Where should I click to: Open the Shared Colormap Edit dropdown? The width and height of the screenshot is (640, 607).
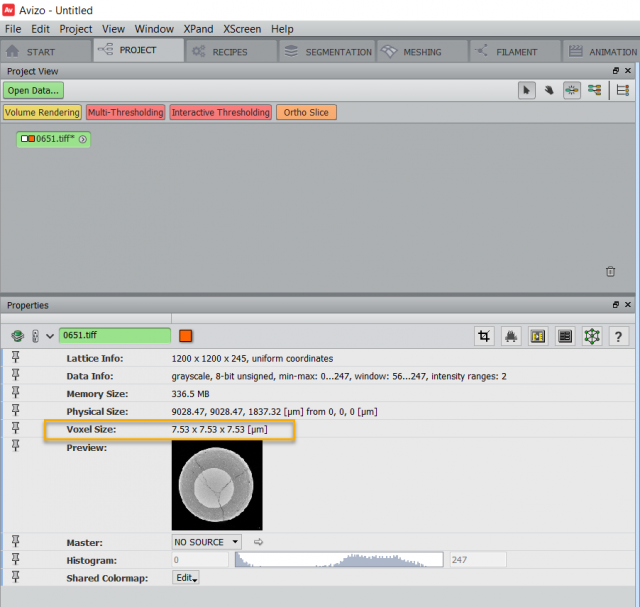187,578
